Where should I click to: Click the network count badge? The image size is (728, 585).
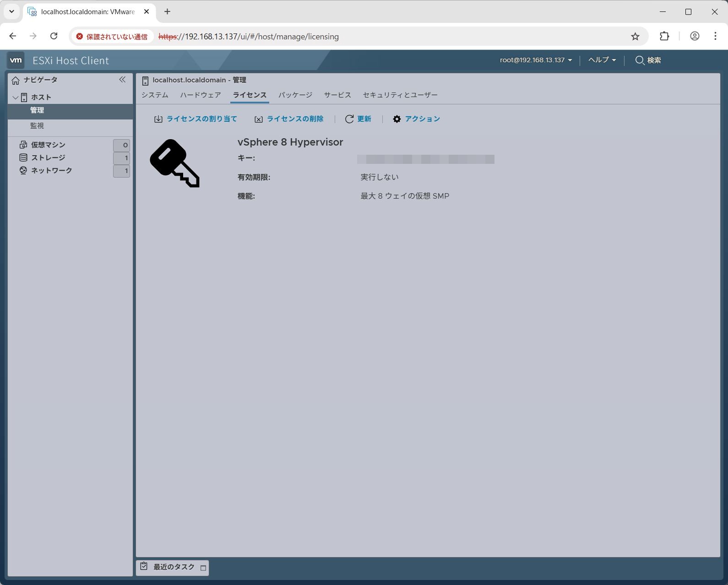[122, 171]
